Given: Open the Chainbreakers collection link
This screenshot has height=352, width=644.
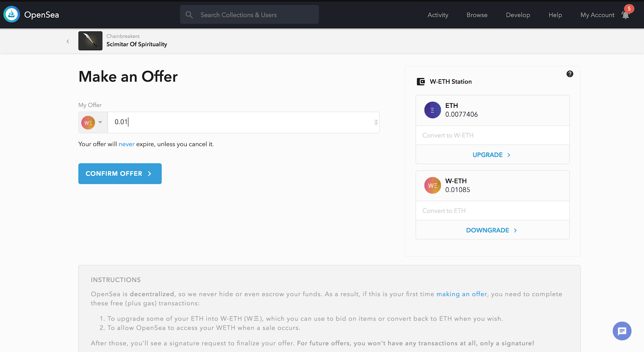Looking at the screenshot, I should point(123,36).
